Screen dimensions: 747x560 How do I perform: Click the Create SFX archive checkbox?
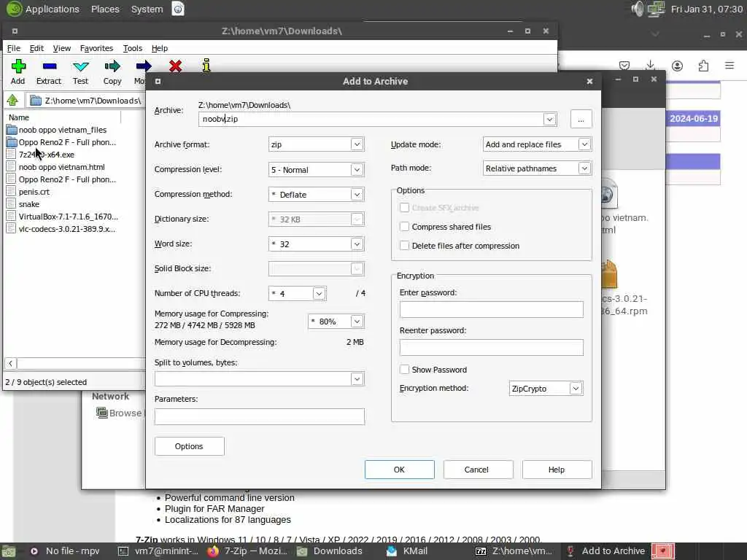pos(404,208)
